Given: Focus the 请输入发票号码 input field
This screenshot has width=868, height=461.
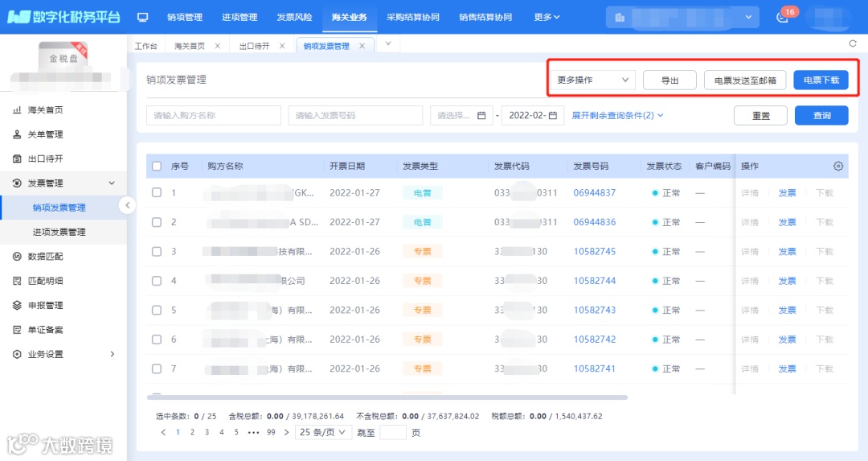Looking at the screenshot, I should [x=355, y=115].
